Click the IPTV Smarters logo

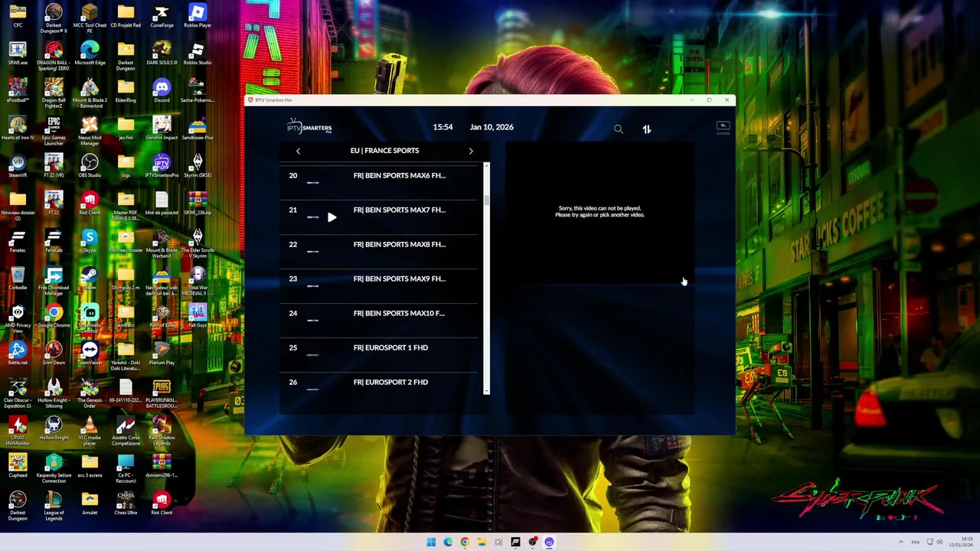309,127
